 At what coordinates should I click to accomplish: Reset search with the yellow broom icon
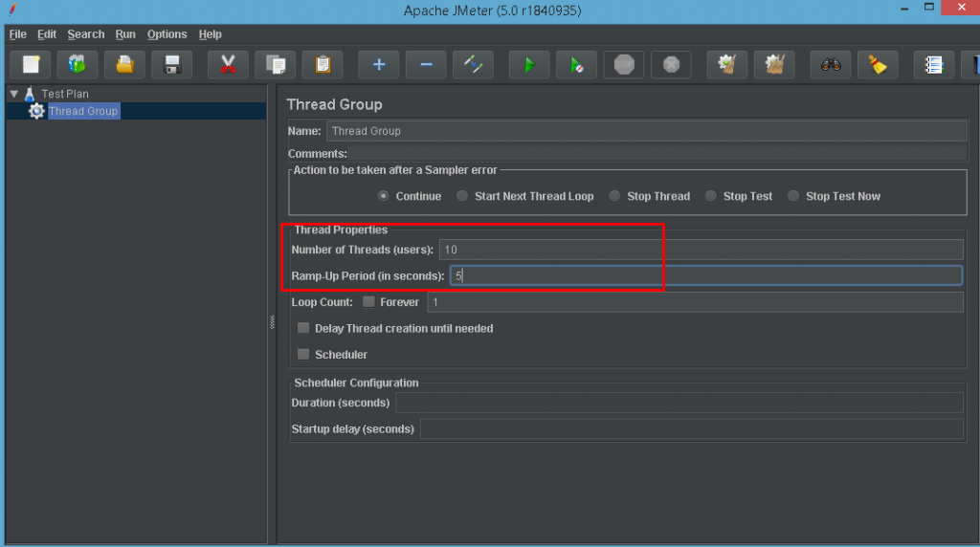[x=879, y=64]
